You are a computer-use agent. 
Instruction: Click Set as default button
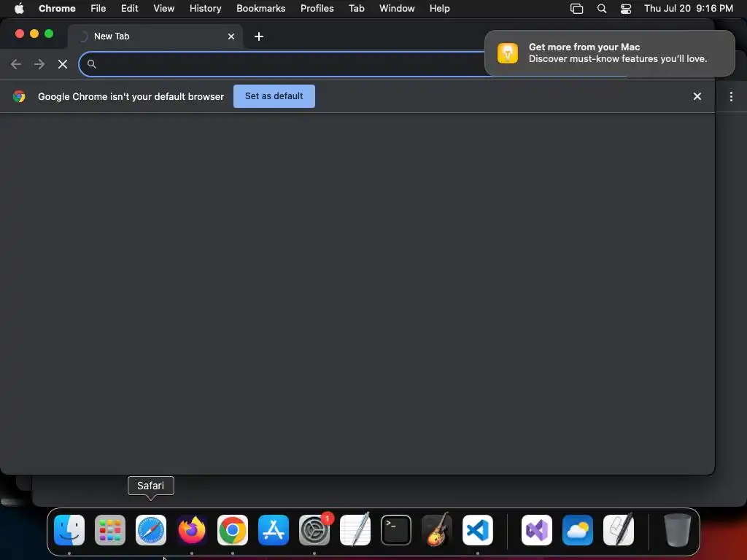tap(274, 96)
